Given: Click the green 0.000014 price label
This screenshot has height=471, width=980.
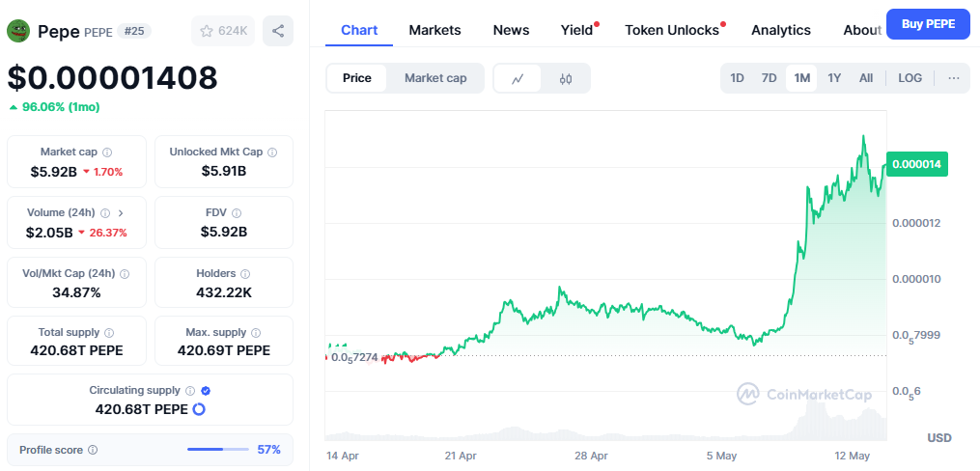Looking at the screenshot, I should (x=917, y=164).
